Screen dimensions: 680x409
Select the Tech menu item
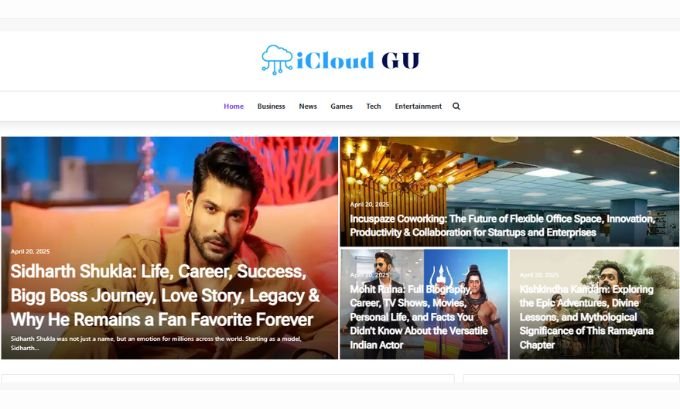click(x=373, y=106)
